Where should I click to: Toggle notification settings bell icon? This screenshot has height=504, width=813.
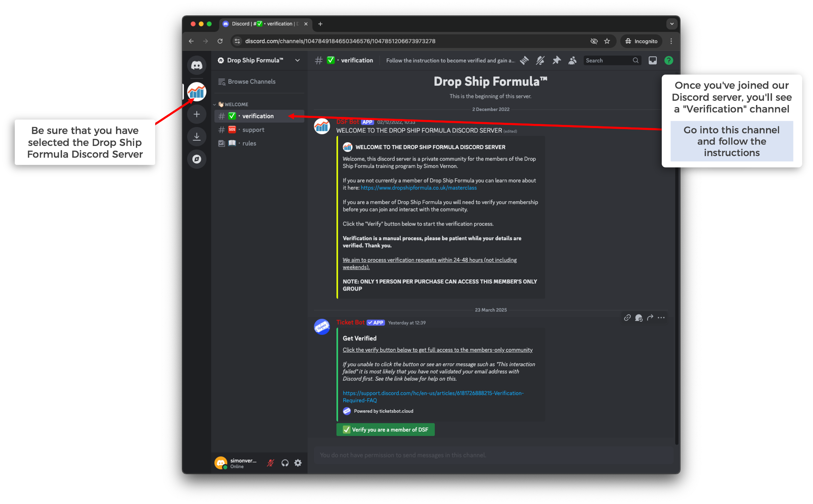pos(540,61)
